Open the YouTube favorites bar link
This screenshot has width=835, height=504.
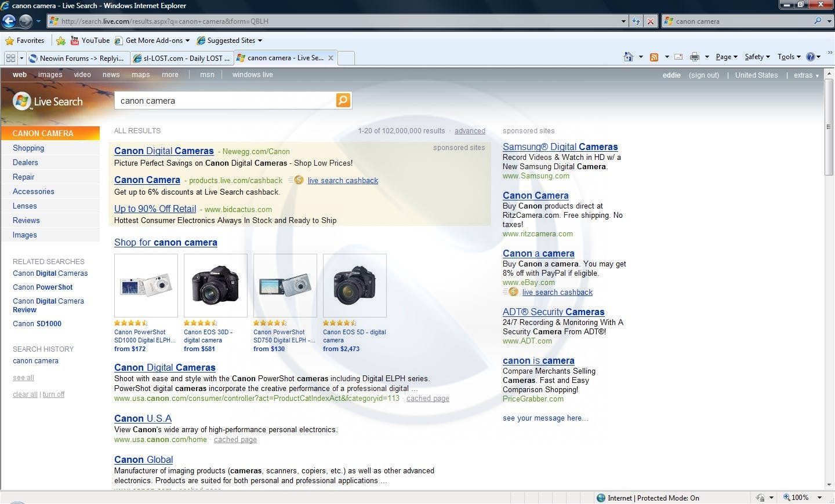90,41
